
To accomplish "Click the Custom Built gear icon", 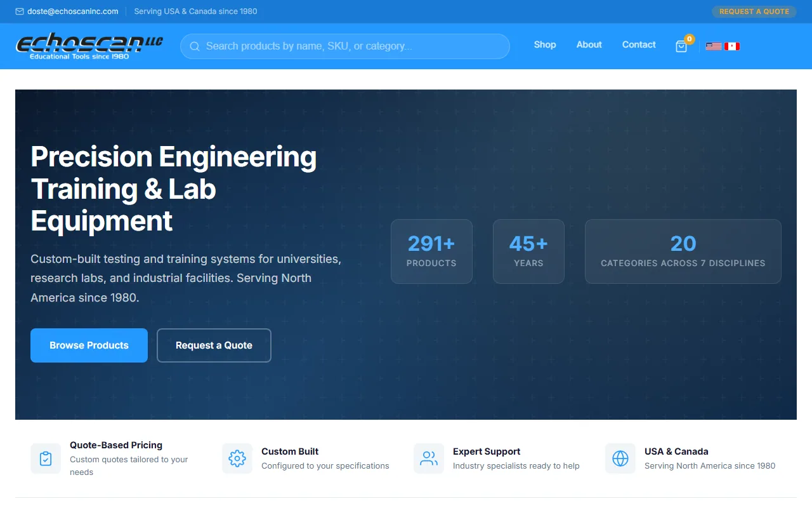I will pyautogui.click(x=237, y=458).
